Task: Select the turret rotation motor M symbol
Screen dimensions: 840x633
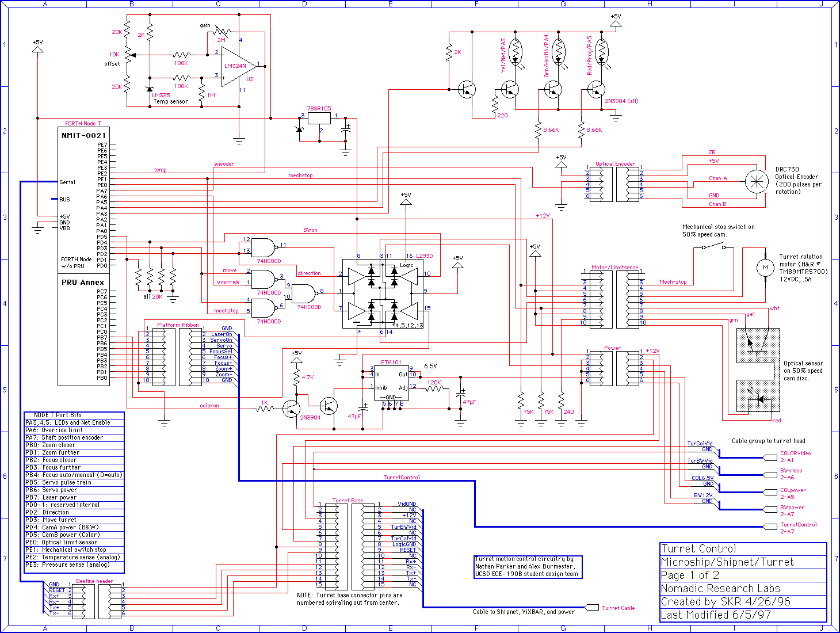Action: 765,268
